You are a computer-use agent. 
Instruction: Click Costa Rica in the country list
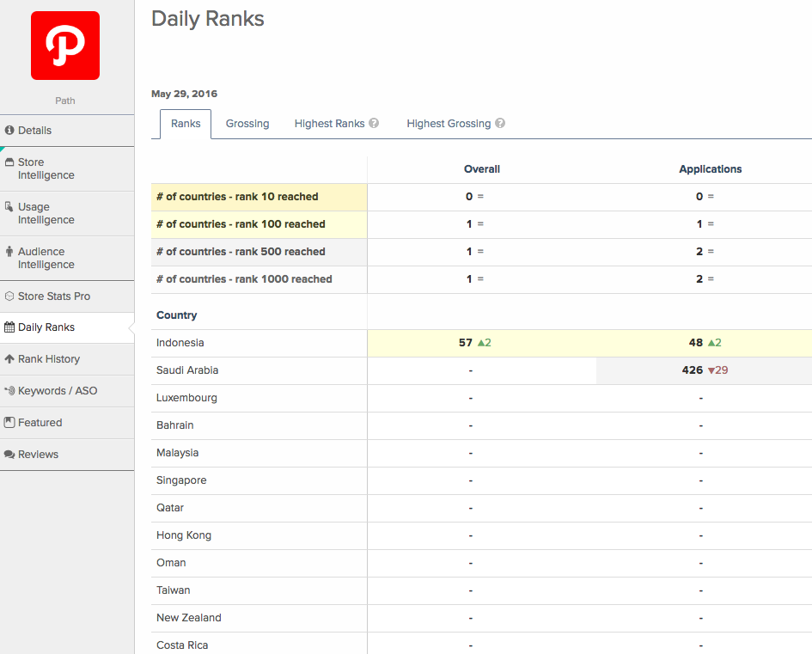[182, 645]
